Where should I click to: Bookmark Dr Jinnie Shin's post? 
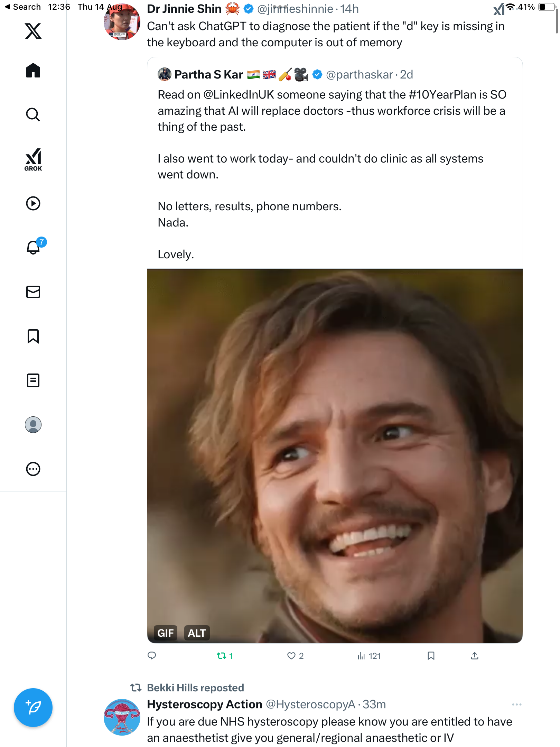[x=431, y=656]
